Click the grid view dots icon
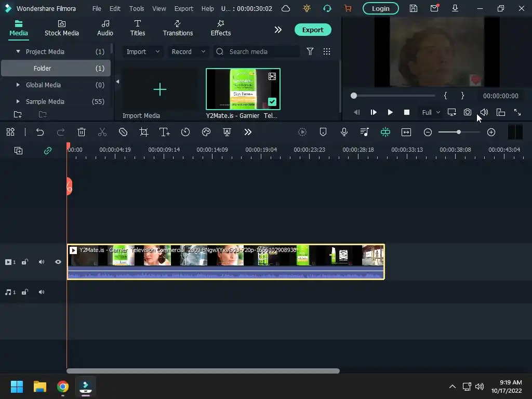 (x=327, y=51)
